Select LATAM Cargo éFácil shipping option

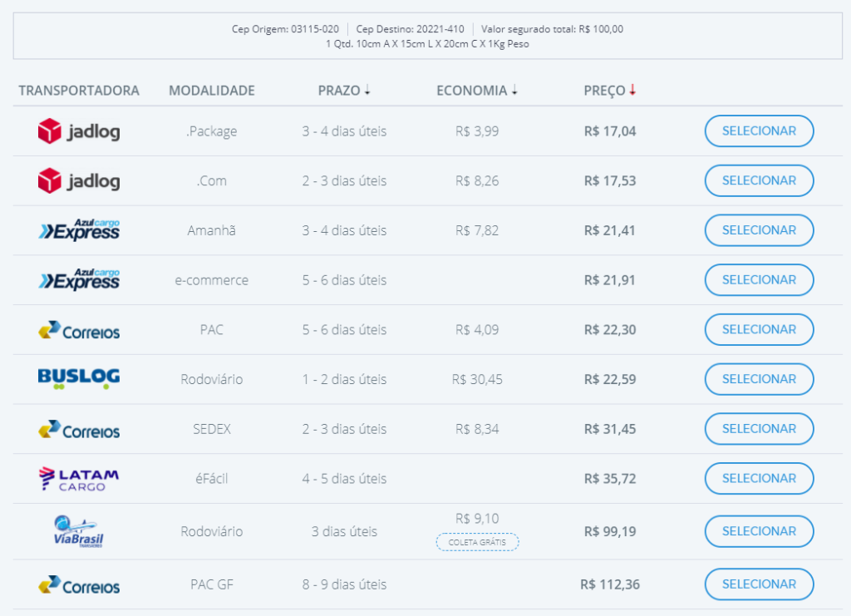click(x=759, y=479)
